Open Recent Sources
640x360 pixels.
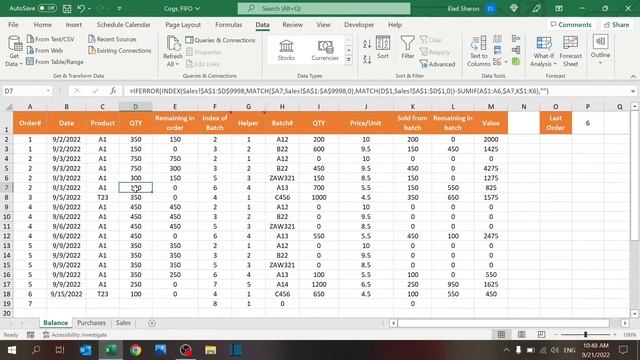click(112, 39)
